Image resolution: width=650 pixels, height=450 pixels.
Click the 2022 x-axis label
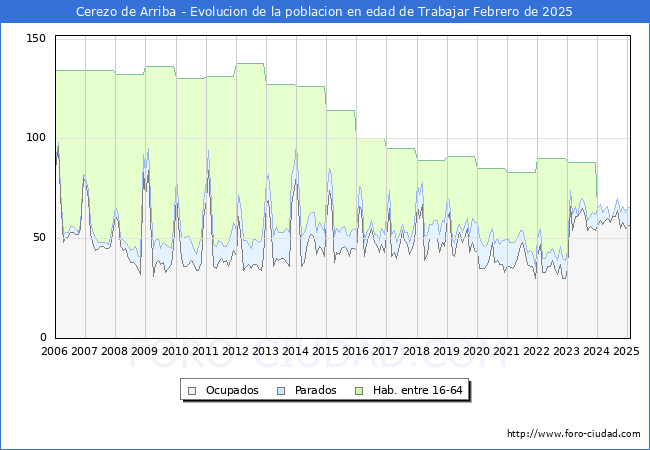[536, 351]
